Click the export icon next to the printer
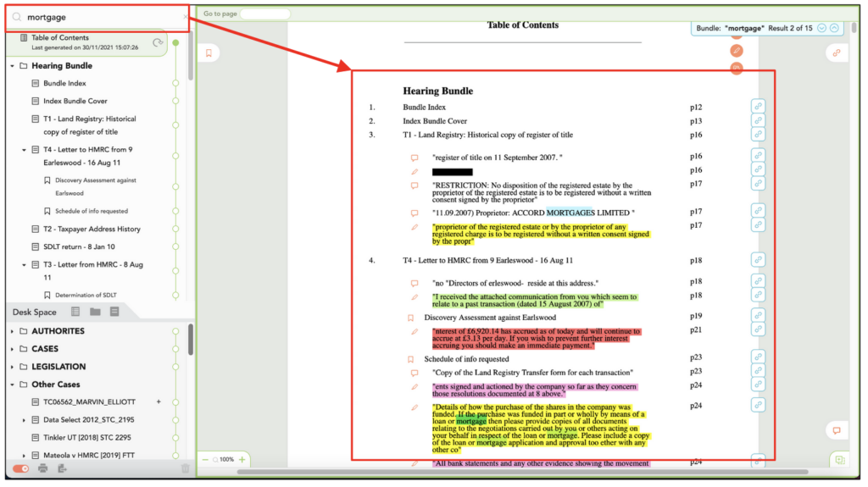This screenshot has height=487, width=868. (x=62, y=468)
